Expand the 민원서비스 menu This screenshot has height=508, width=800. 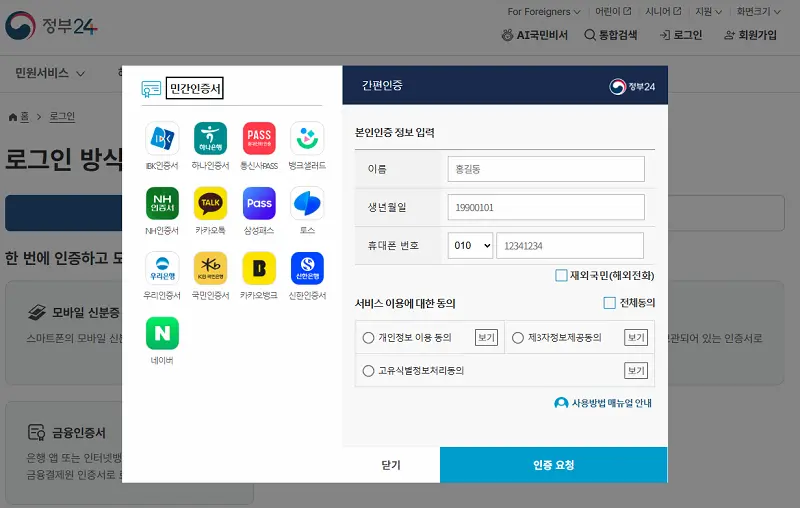tap(49, 73)
